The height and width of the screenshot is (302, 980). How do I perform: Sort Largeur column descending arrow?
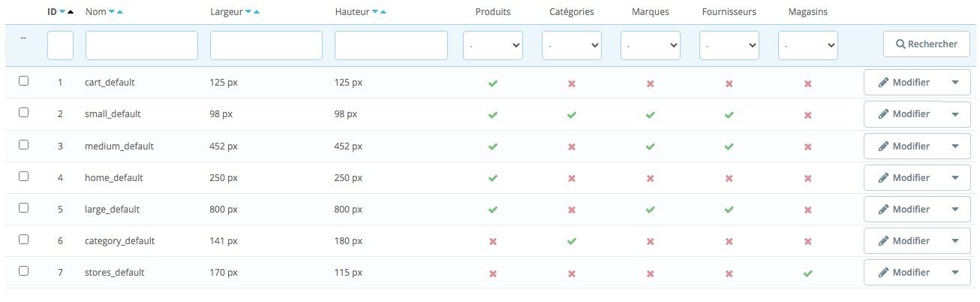click(248, 13)
